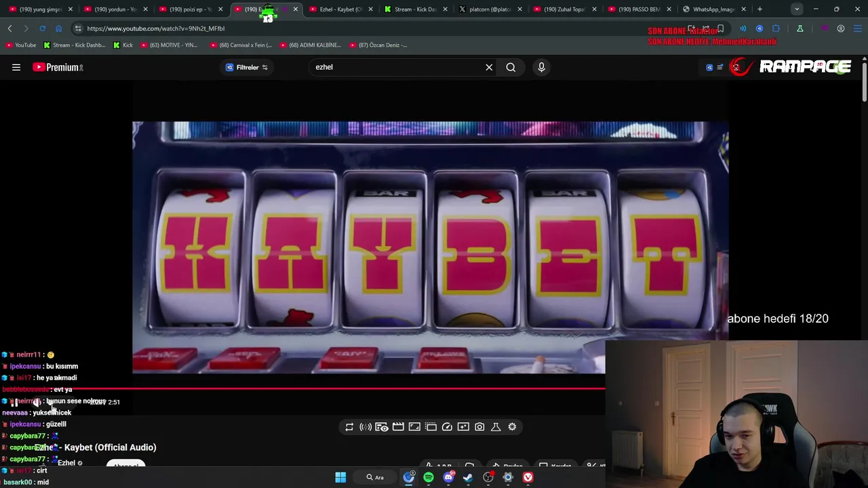868x488 pixels.
Task: Click the resize player icon in the toolbar
Action: [x=414, y=427]
